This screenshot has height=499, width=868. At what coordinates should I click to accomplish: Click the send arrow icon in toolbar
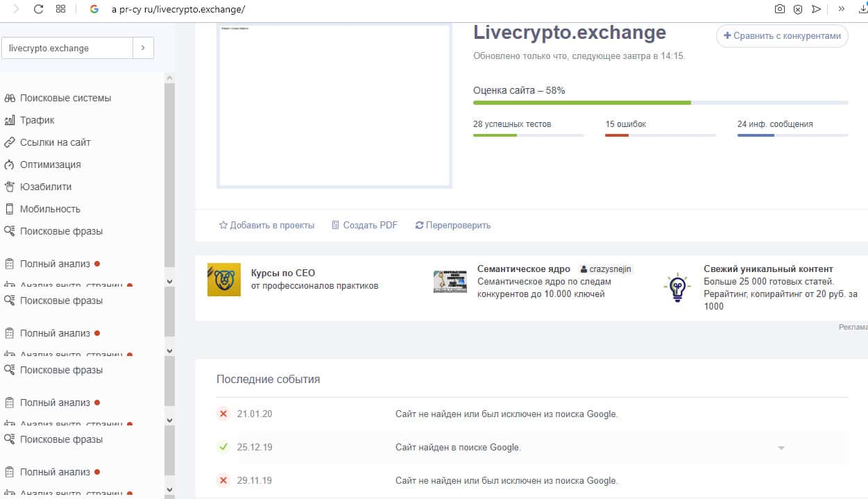point(816,9)
